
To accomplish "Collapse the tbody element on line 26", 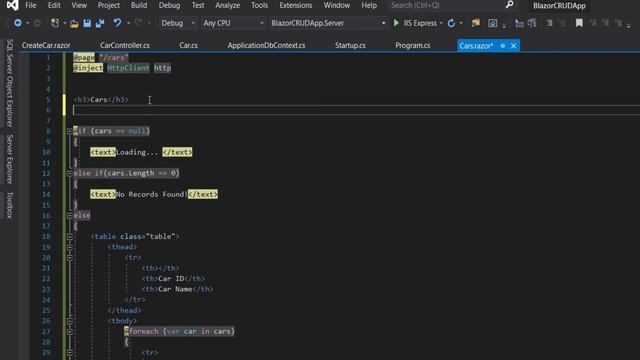I will [x=70, y=321].
